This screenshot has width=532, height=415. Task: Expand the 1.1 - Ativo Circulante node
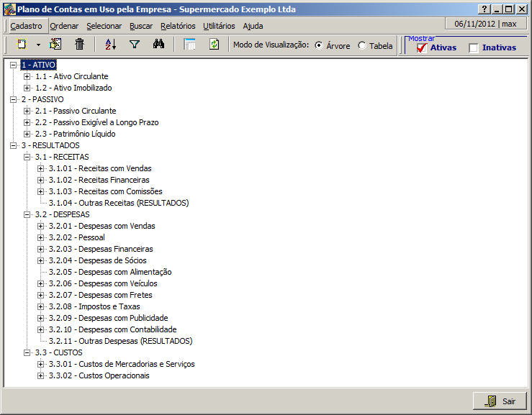pos(27,76)
